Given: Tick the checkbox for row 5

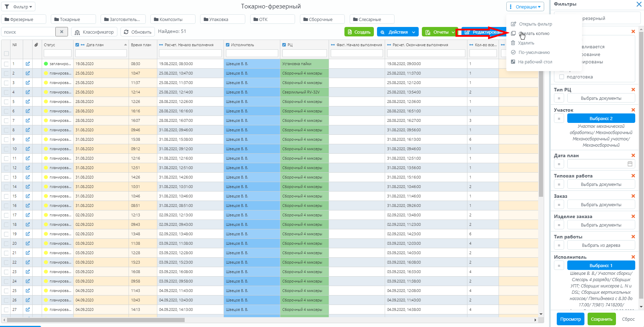Looking at the screenshot, I should (6, 102).
